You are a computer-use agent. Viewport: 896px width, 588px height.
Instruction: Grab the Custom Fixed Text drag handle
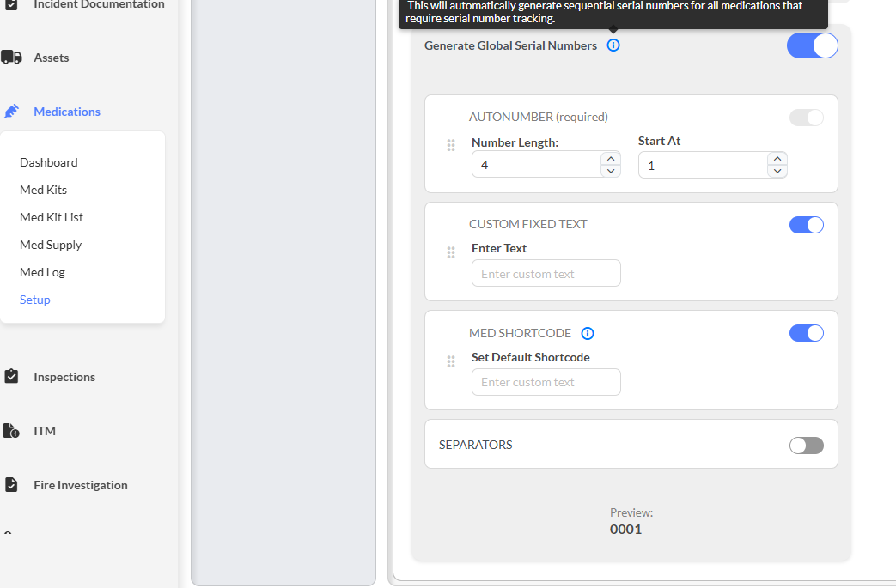(x=451, y=252)
